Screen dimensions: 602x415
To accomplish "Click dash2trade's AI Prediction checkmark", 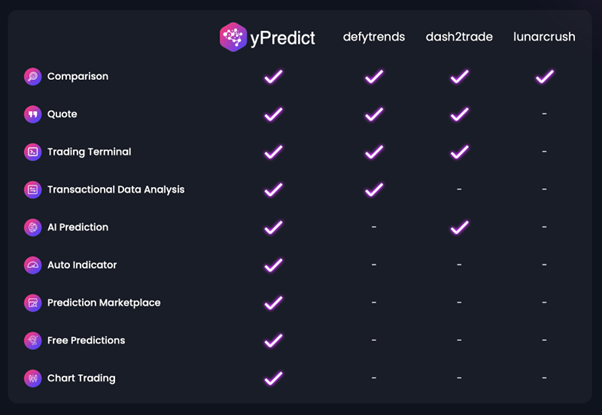I will click(x=459, y=227).
